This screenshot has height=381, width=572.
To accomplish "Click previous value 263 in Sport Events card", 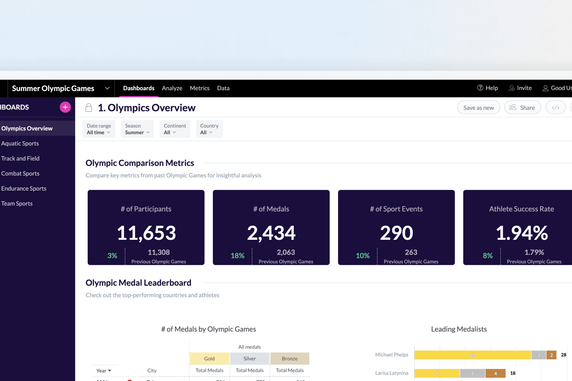I will 411,252.
